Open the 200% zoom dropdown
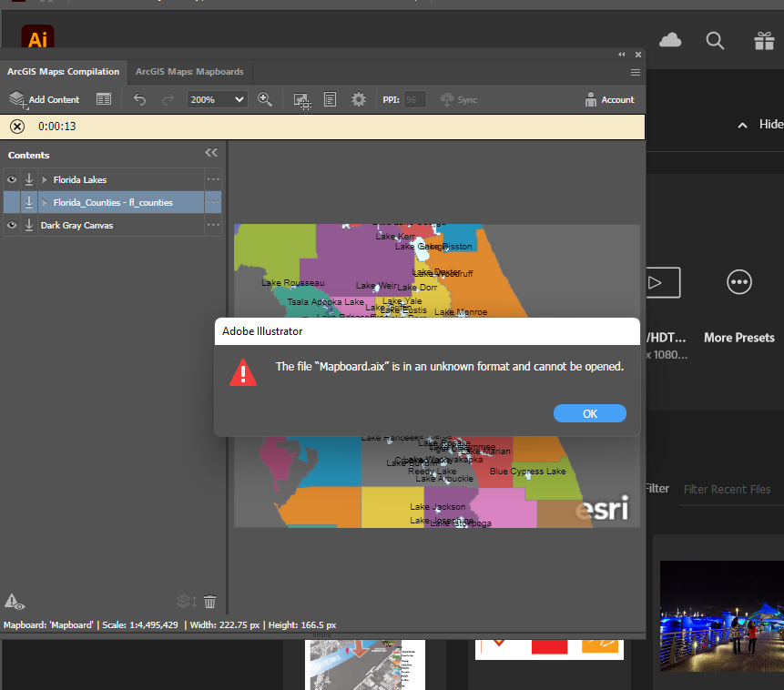The width and height of the screenshot is (784, 690). click(x=217, y=99)
